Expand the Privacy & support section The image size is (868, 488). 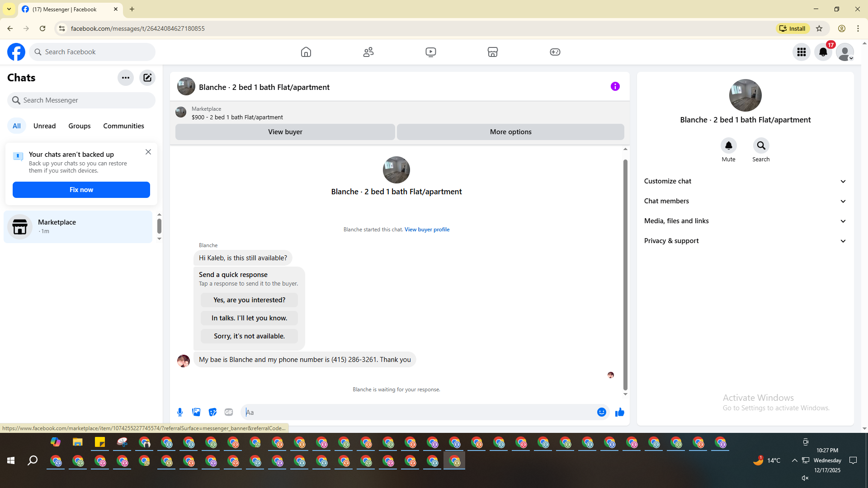click(745, 241)
